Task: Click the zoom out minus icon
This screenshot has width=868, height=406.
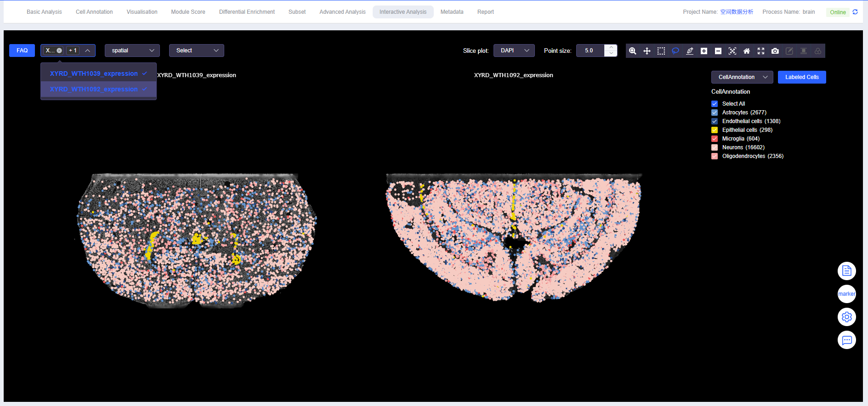Action: click(718, 51)
